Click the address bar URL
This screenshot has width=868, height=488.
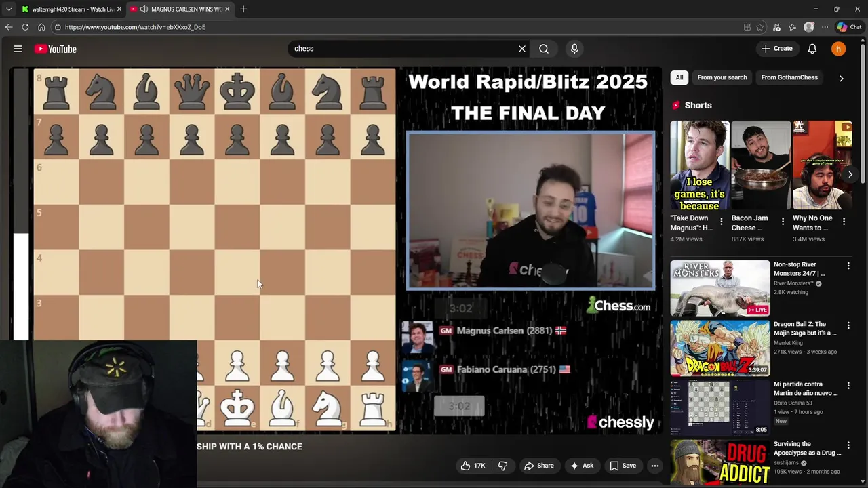tap(135, 27)
